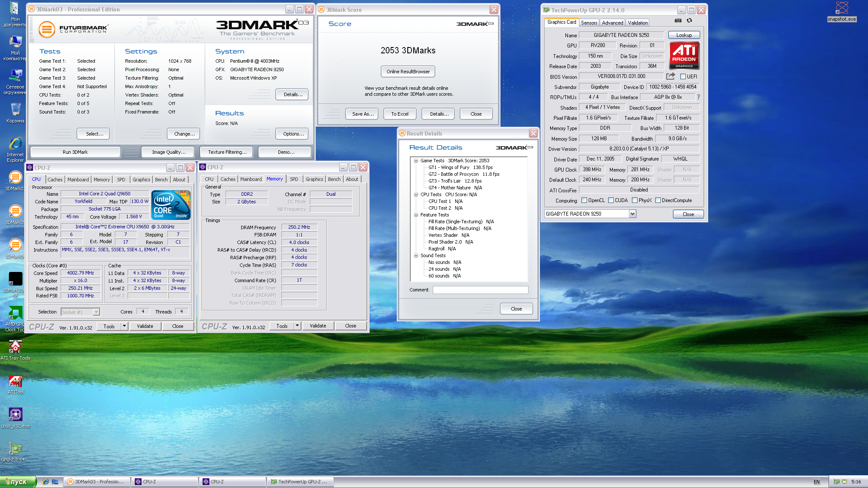Select the AMD GPU Clock Tool icon

pos(15,319)
